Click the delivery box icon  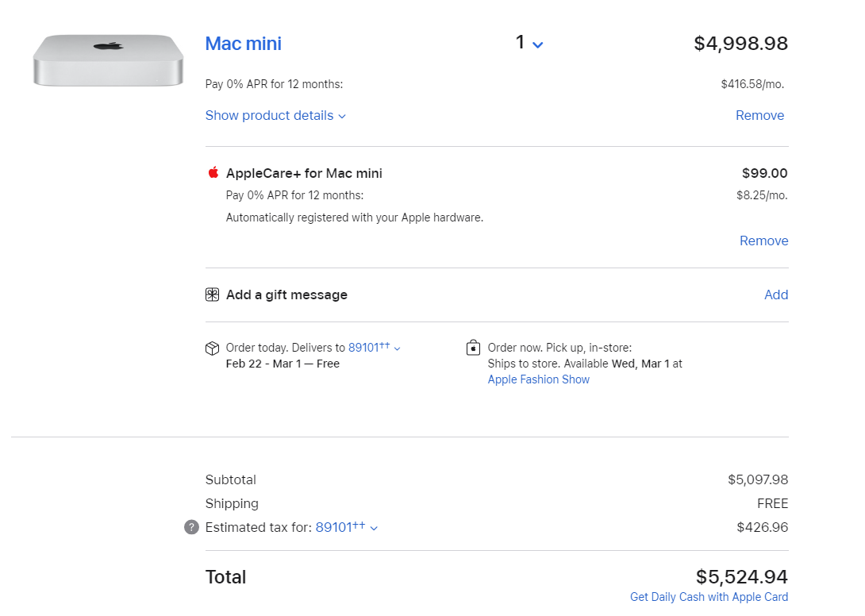(x=212, y=348)
